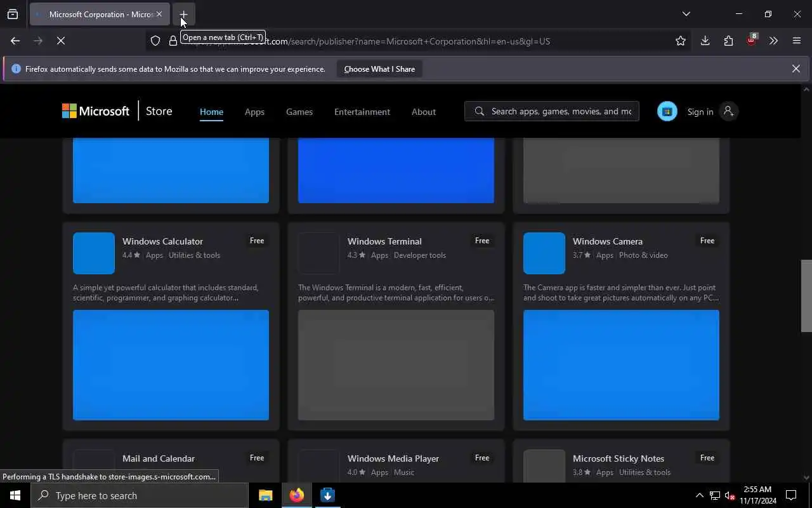Image resolution: width=812 pixels, height=508 pixels.
Task: Click the network tray icon
Action: [x=715, y=495]
